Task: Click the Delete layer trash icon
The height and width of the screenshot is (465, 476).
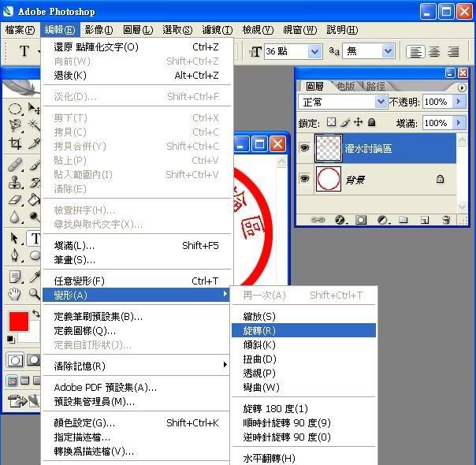Action: [446, 220]
